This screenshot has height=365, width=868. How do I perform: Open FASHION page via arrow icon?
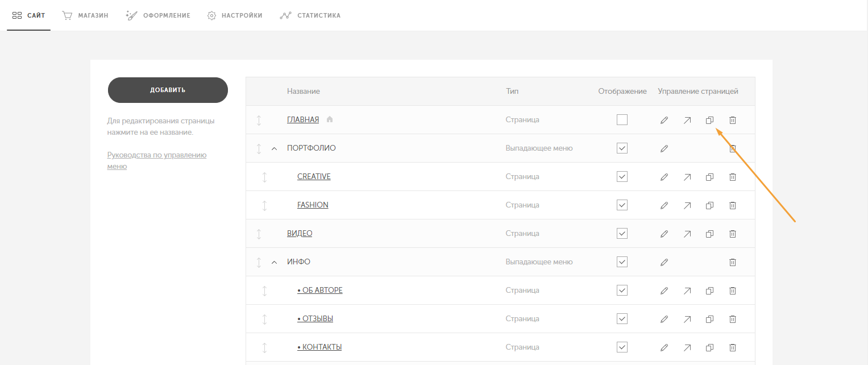click(x=687, y=205)
